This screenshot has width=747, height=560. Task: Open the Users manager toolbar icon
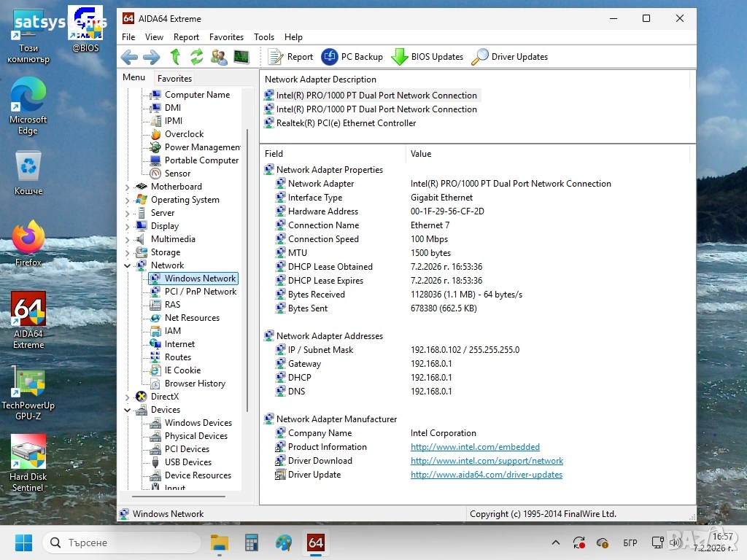219,57
